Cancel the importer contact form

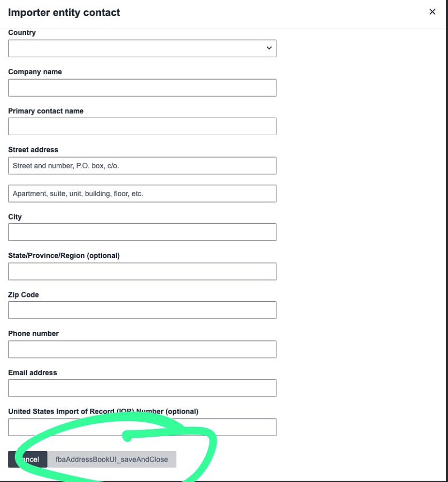[28, 459]
